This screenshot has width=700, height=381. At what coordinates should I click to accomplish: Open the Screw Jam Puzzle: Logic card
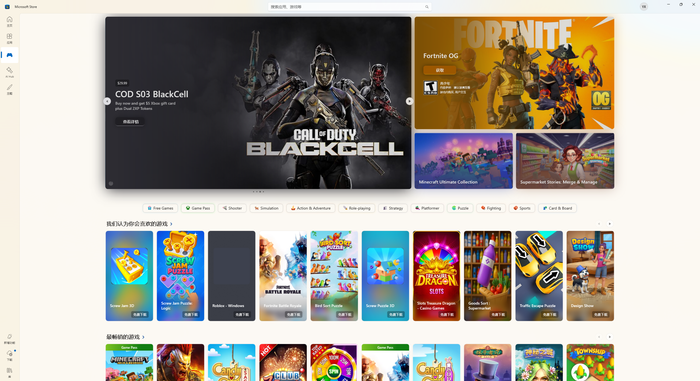point(180,276)
